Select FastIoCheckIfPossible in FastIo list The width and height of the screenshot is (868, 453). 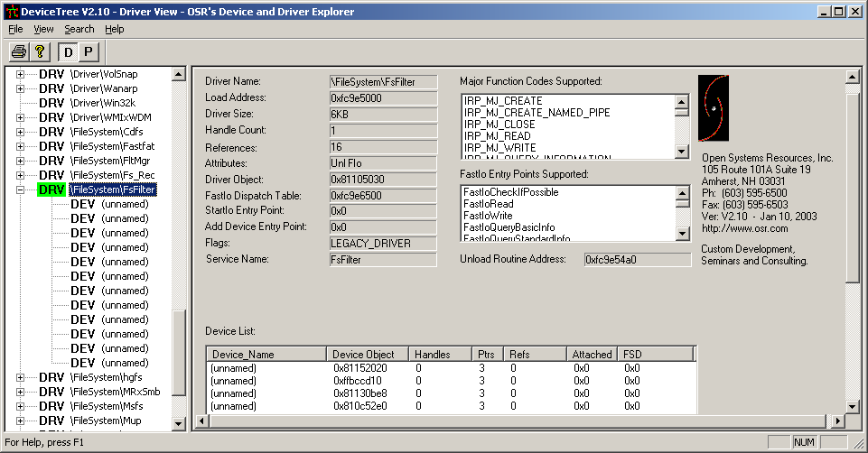(511, 192)
